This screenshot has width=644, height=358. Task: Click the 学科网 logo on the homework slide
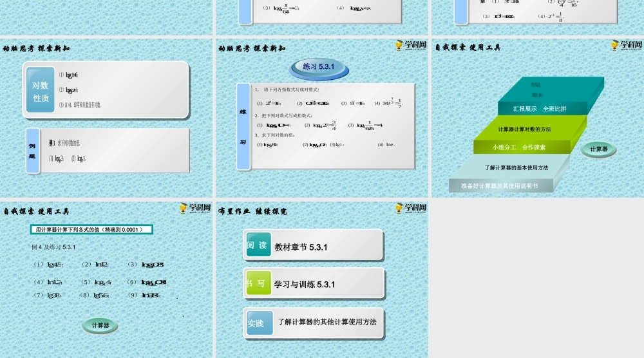tap(411, 208)
